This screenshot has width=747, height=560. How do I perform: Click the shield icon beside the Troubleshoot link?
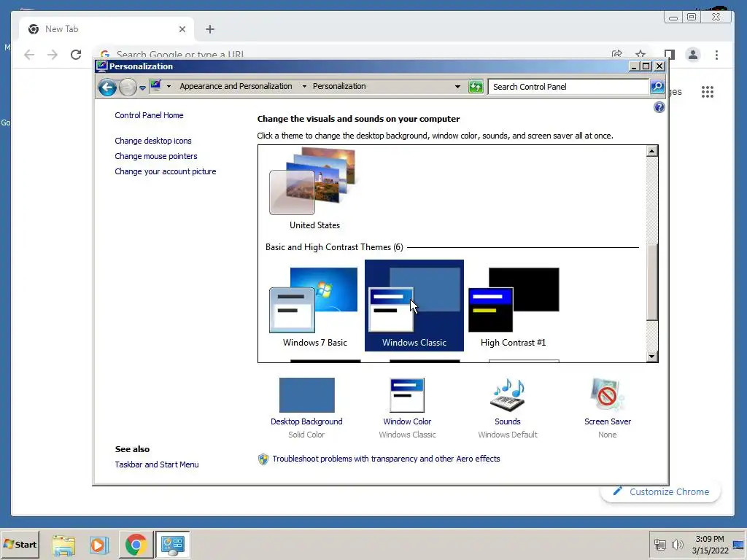click(263, 459)
